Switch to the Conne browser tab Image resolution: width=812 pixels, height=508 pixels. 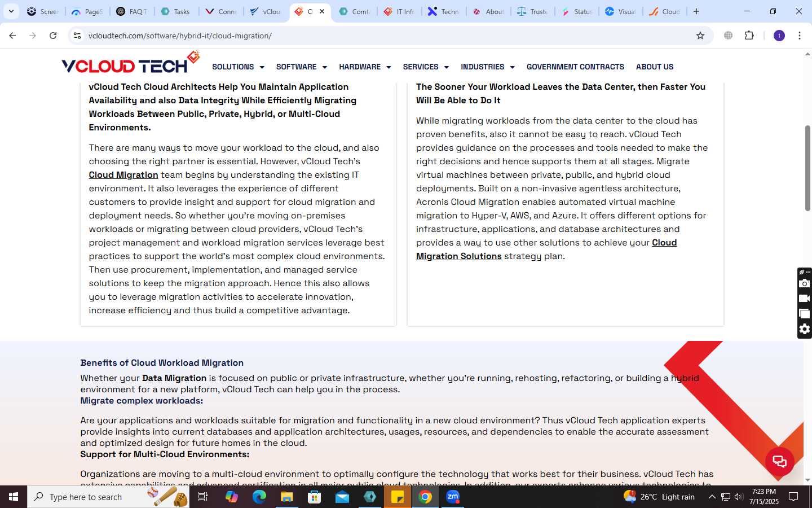[221, 11]
